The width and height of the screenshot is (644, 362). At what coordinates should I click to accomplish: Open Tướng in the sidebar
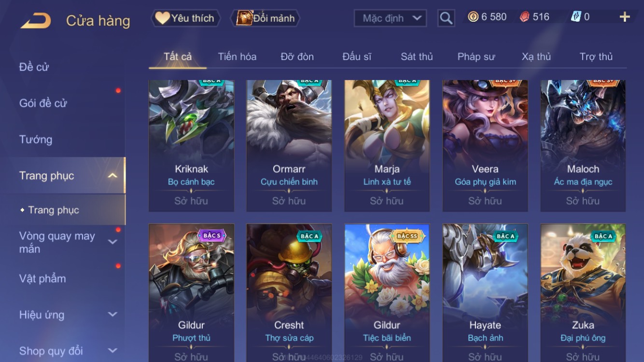pyautogui.click(x=36, y=139)
